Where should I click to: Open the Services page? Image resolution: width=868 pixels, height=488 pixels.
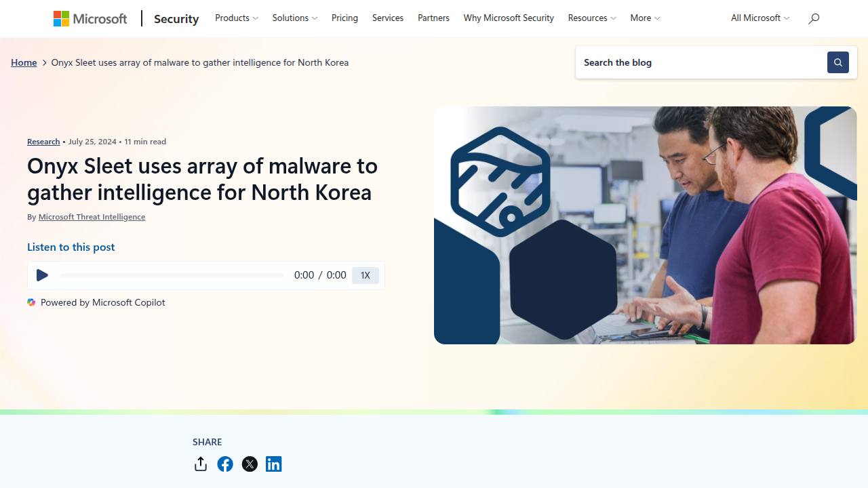point(388,18)
